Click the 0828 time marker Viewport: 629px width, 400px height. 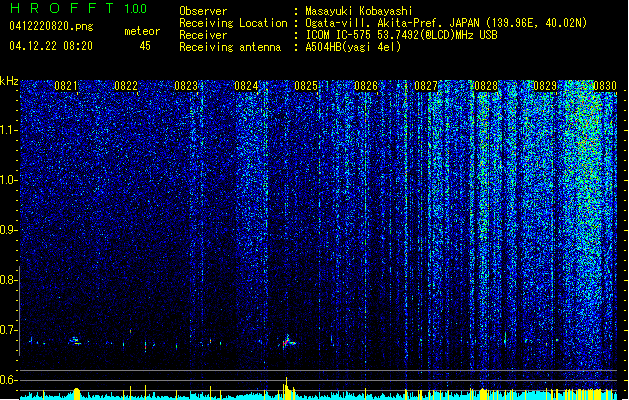pos(486,86)
